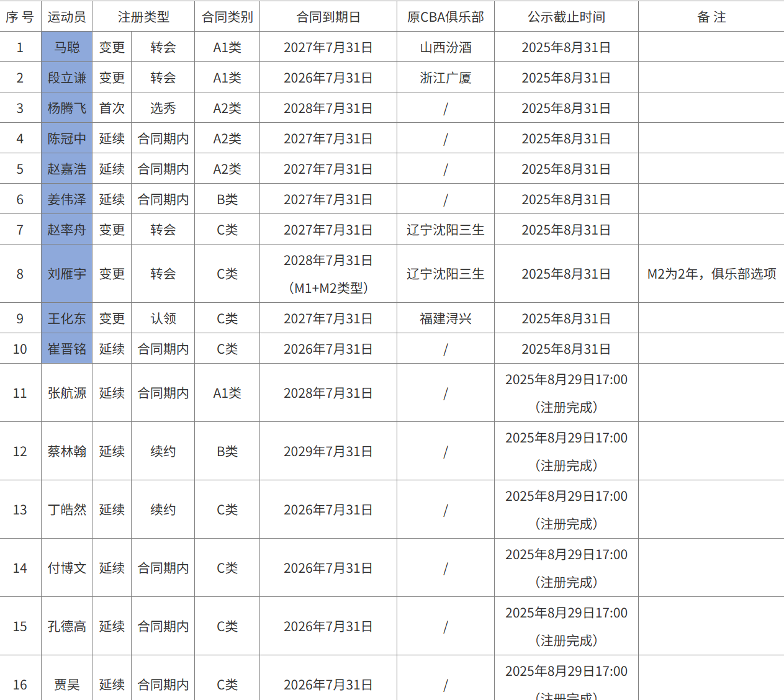
Task: Click the 山西汾酒 club cell
Action: point(444,47)
